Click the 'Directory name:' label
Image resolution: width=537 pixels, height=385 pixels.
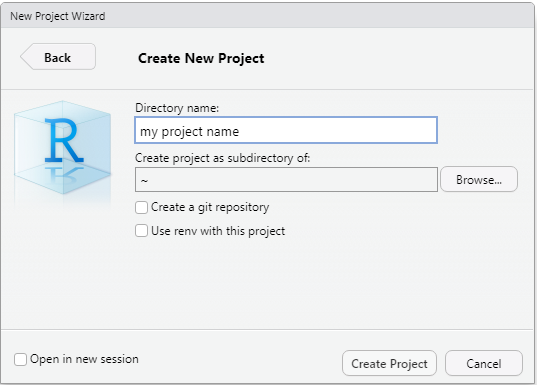pyautogui.click(x=177, y=108)
